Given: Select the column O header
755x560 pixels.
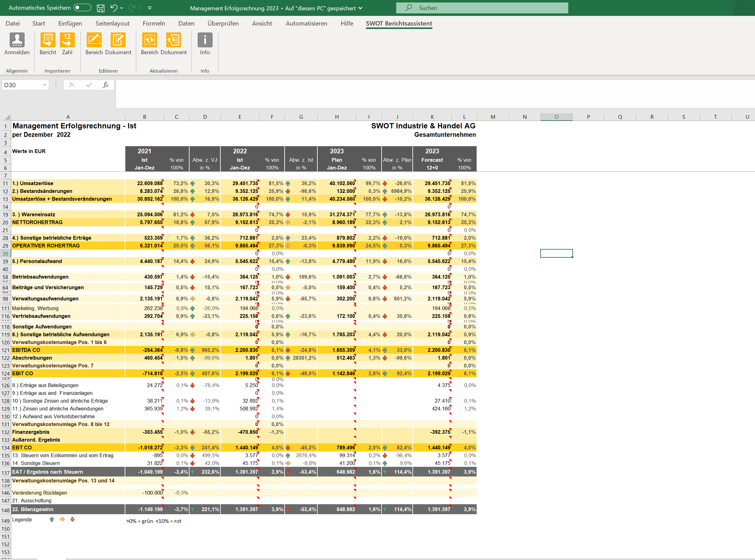Looking at the screenshot, I should click(556, 117).
